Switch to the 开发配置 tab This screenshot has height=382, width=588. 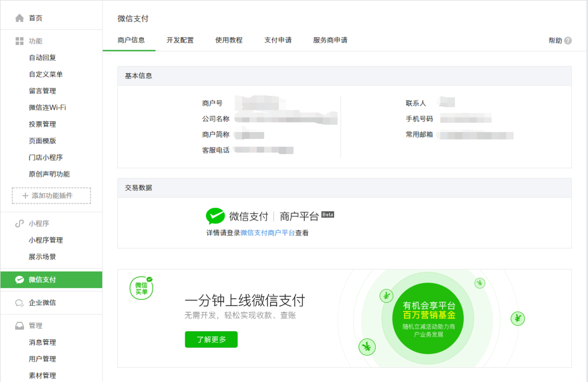(180, 40)
